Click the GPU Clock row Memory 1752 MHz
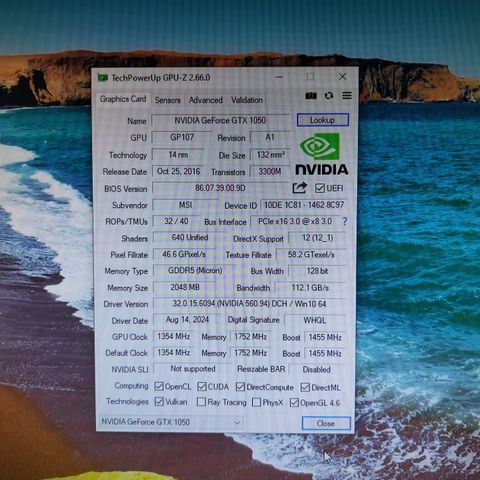This screenshot has height=480, width=480. (x=250, y=337)
